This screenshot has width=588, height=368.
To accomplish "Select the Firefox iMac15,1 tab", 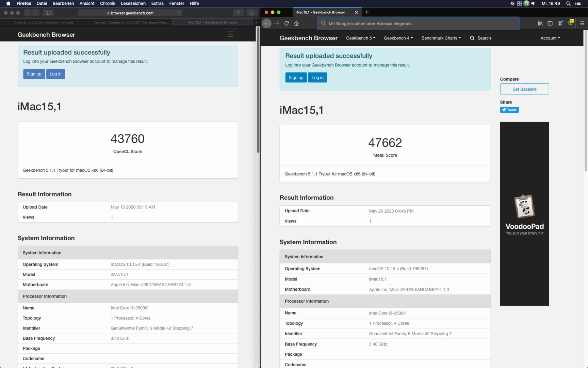I will 320,12.
